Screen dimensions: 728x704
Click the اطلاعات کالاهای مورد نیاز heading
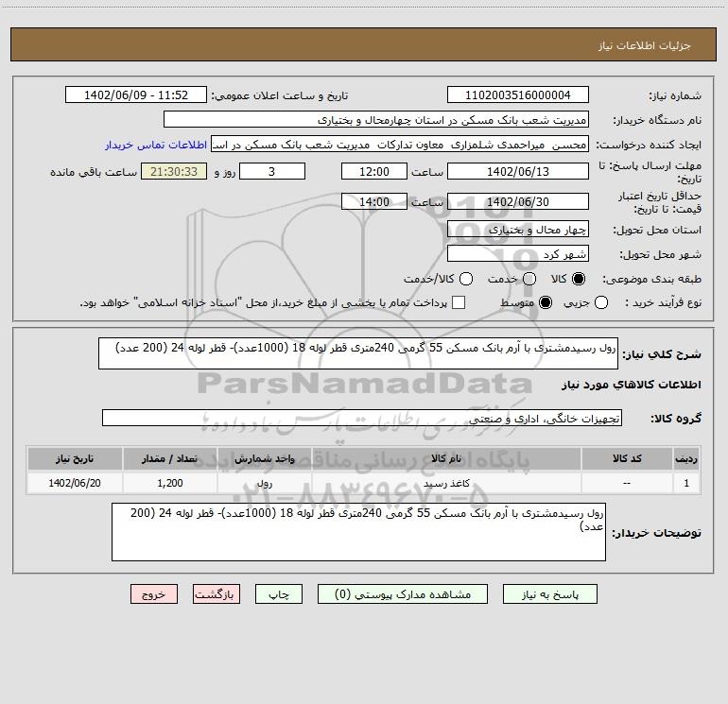[631, 385]
